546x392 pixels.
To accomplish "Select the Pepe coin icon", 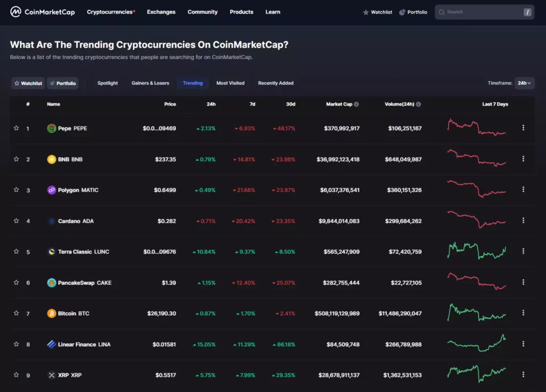I will pos(52,128).
